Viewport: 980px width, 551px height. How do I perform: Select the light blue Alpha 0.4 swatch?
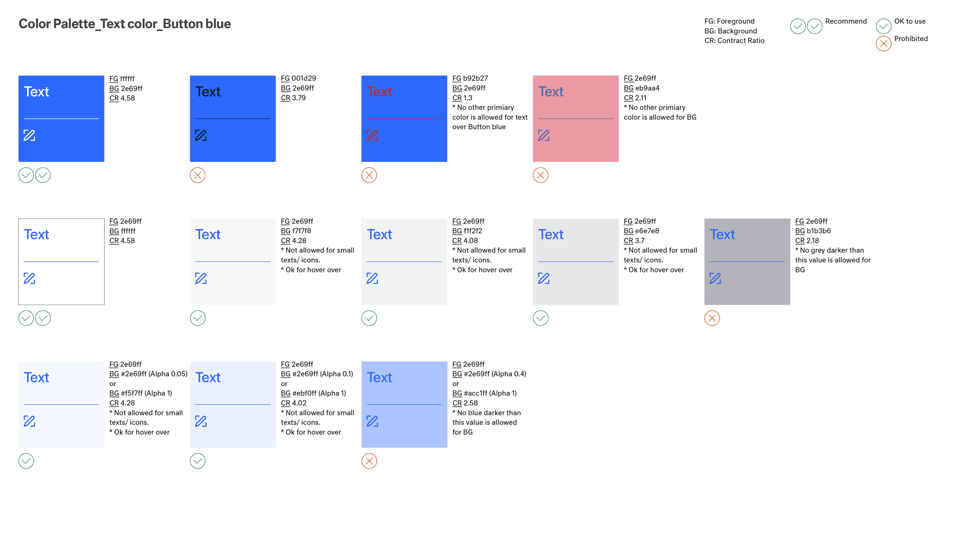tap(404, 404)
